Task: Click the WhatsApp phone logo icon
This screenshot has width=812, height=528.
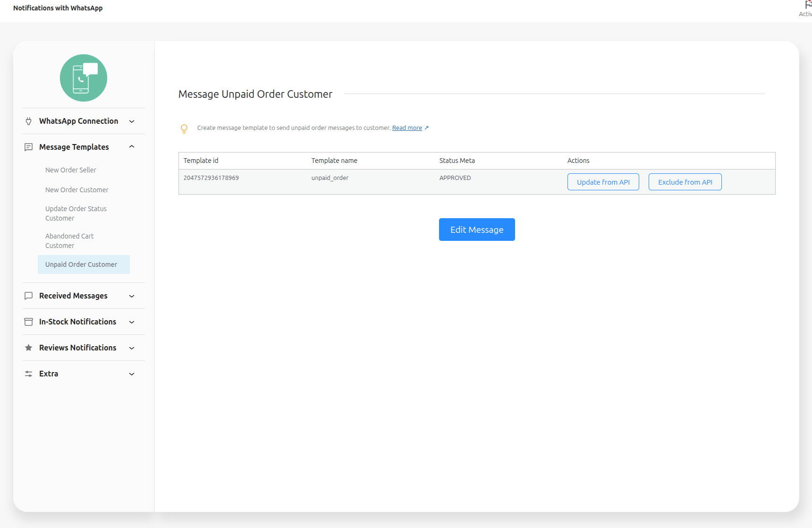Action: (84, 78)
